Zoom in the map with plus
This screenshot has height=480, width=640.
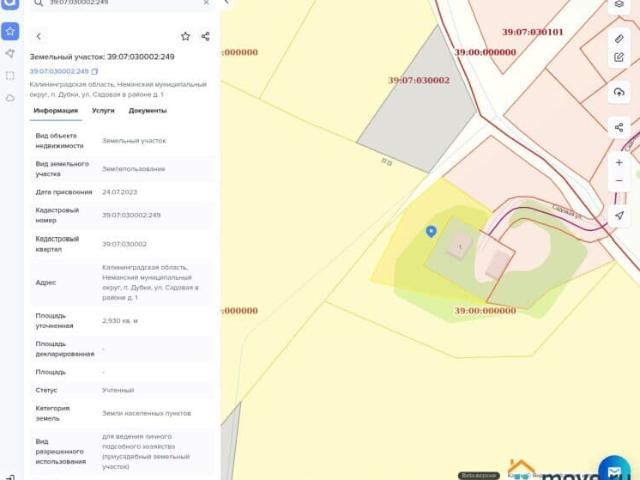pyautogui.click(x=619, y=162)
